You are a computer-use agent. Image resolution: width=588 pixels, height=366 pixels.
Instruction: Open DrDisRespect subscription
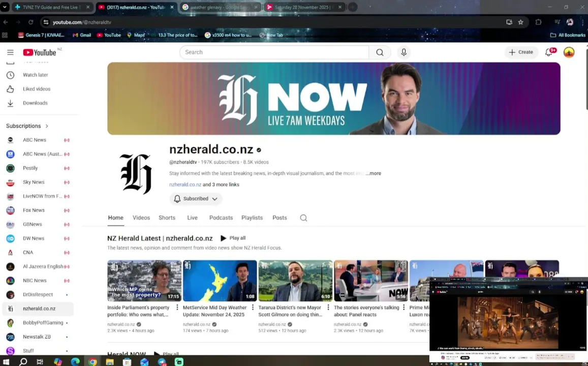pyautogui.click(x=38, y=295)
